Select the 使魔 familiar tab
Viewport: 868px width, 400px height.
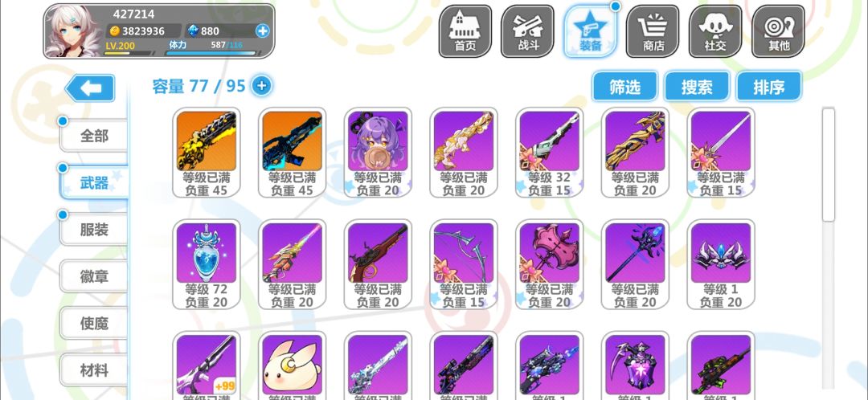click(93, 323)
